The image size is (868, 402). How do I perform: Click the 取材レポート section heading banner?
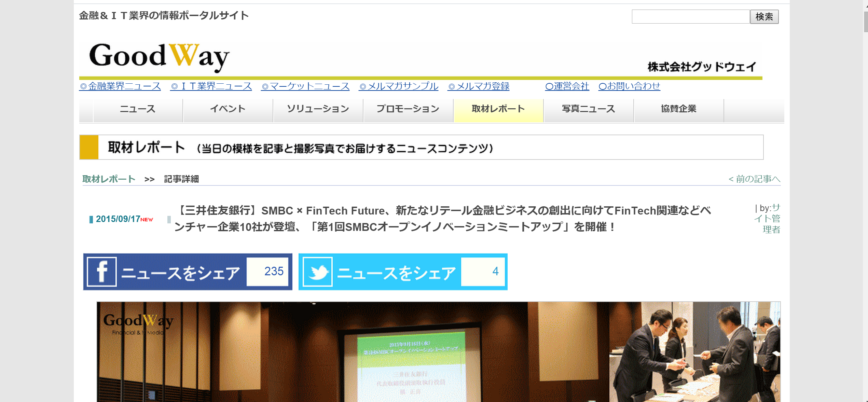click(421, 147)
